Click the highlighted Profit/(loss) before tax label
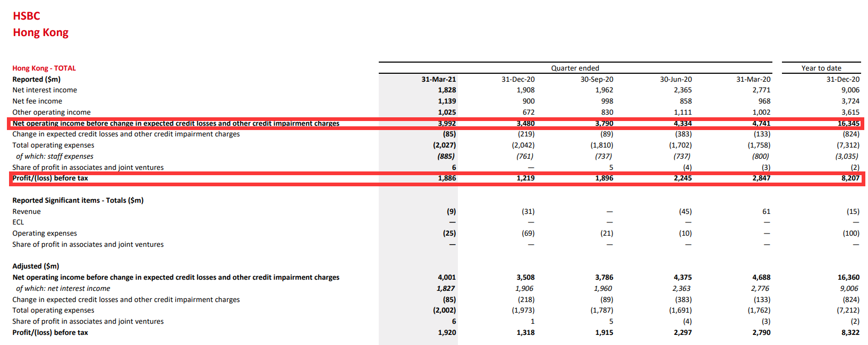This screenshot has width=868, height=345. pos(50,178)
